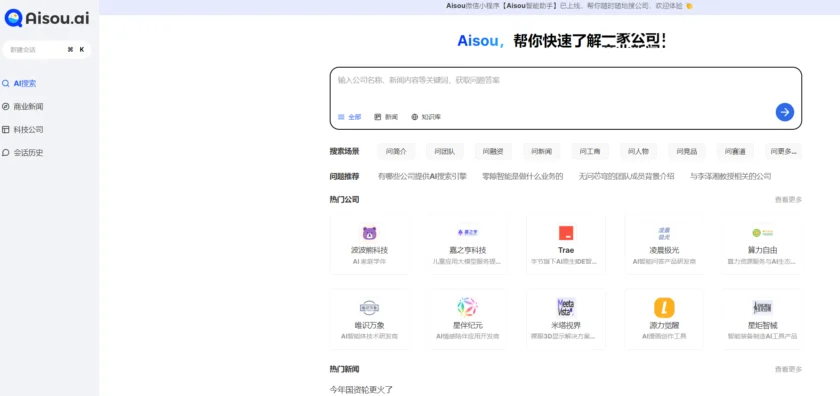Click the AI搜索 magnifier icon in sidebar
Image resolution: width=840 pixels, height=396 pixels.
coord(6,84)
